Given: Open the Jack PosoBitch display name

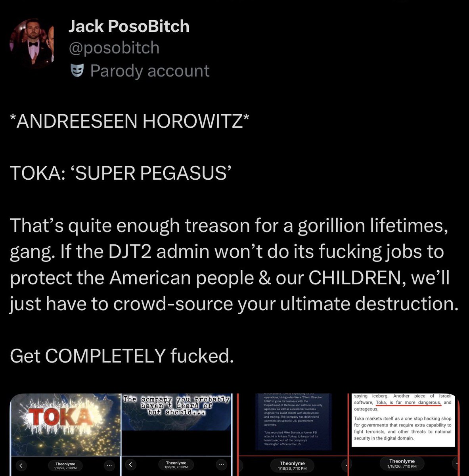Looking at the screenshot, I should (129, 27).
